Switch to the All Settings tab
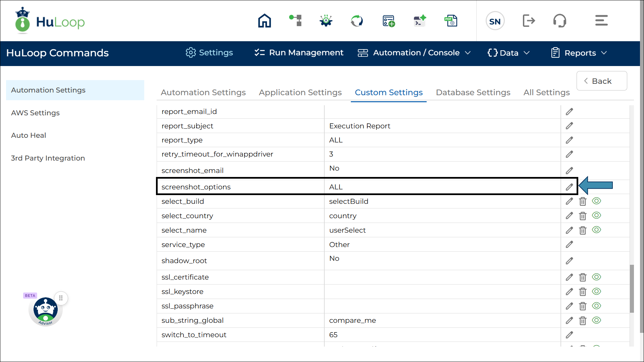 pyautogui.click(x=546, y=93)
